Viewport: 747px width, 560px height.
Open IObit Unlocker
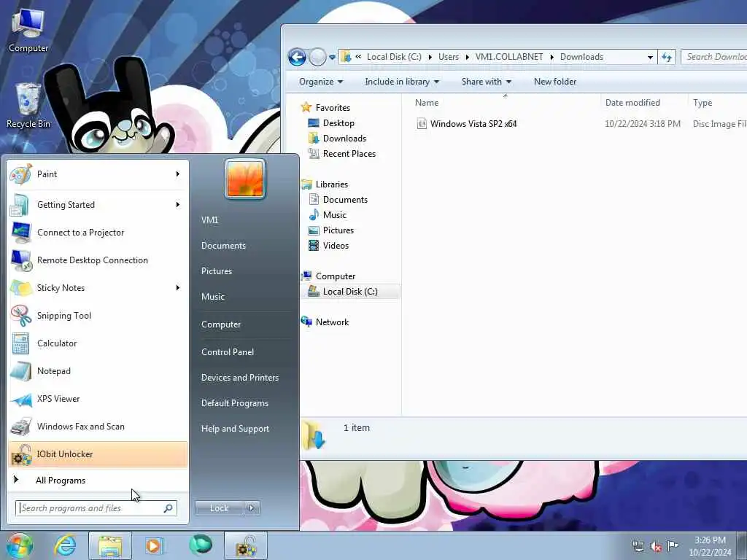click(x=98, y=454)
